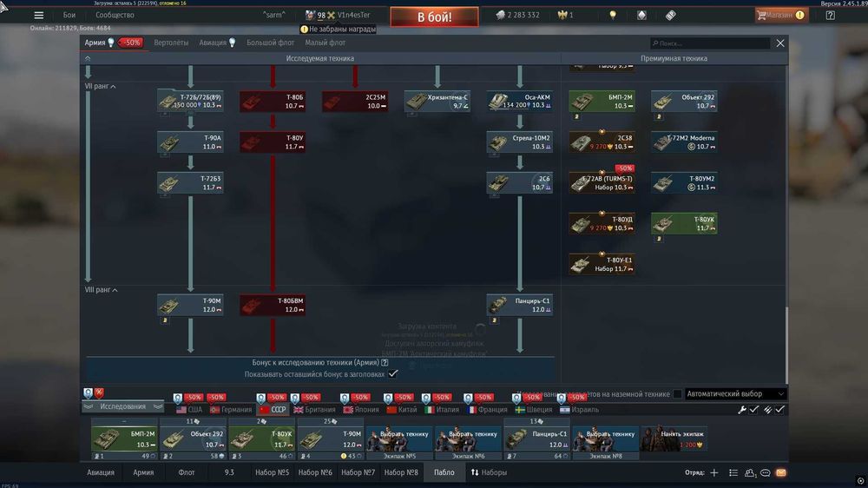The width and height of the screenshot is (868, 488).
Task: Switch to the Авиация research tab
Action: click(213, 43)
